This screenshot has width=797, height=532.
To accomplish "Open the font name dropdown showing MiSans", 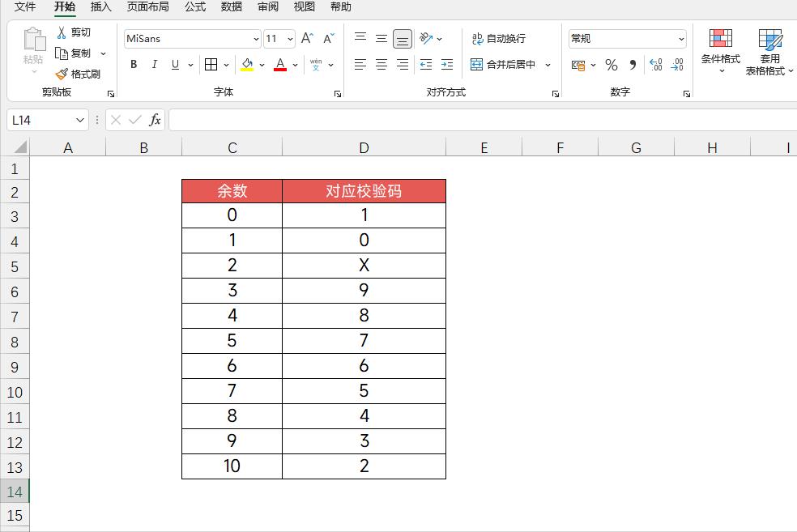I will pyautogui.click(x=192, y=38).
